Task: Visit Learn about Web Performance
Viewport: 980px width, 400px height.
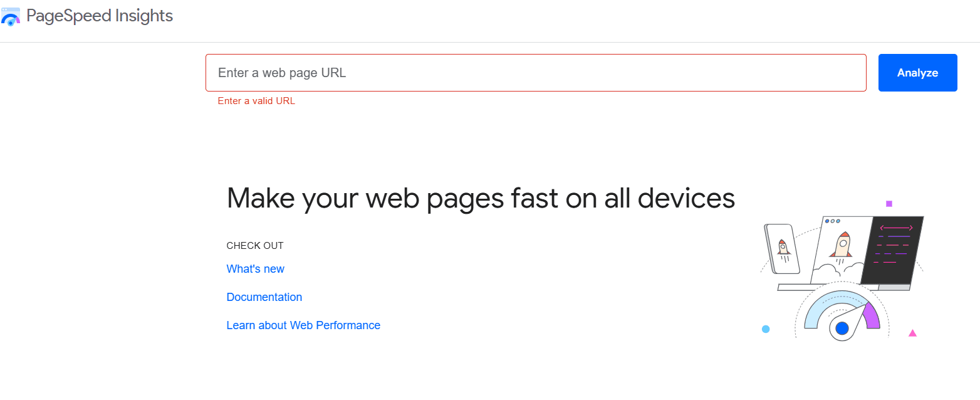Action: [x=303, y=325]
